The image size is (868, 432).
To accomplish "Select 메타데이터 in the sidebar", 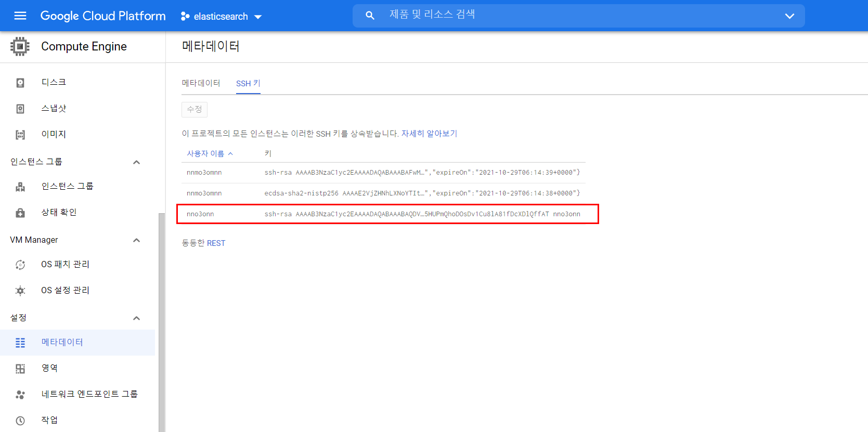I will pos(77,343).
